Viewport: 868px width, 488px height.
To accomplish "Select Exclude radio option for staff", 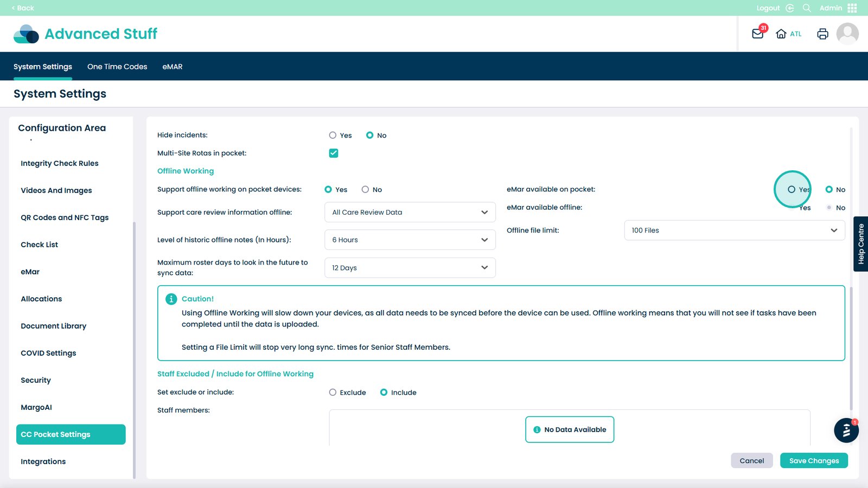I will tap(333, 393).
